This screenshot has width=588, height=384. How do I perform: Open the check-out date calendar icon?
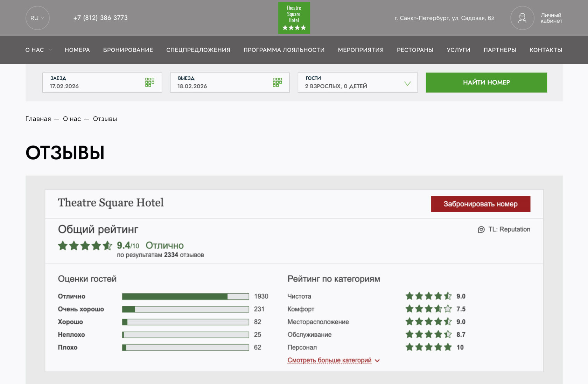278,82
